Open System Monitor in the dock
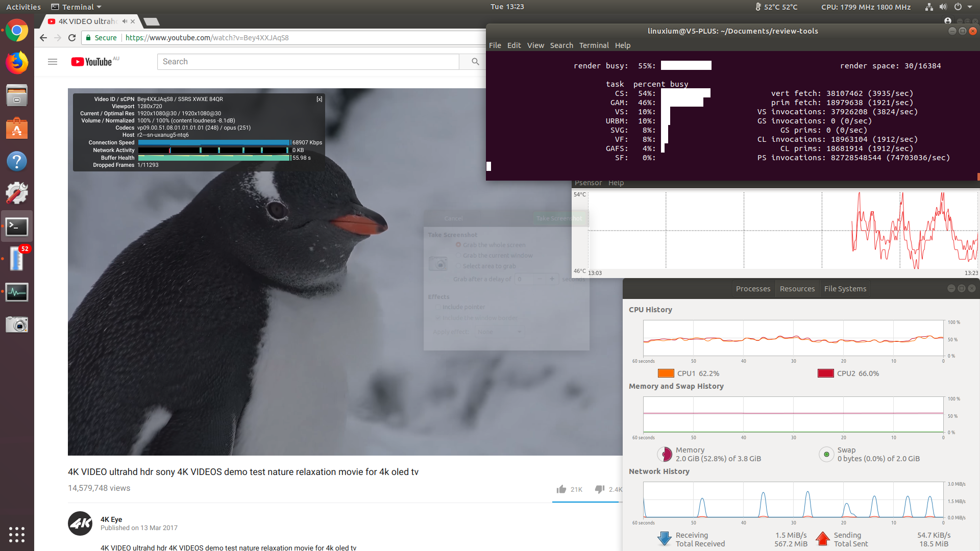This screenshot has height=551, width=980. coord(17,292)
